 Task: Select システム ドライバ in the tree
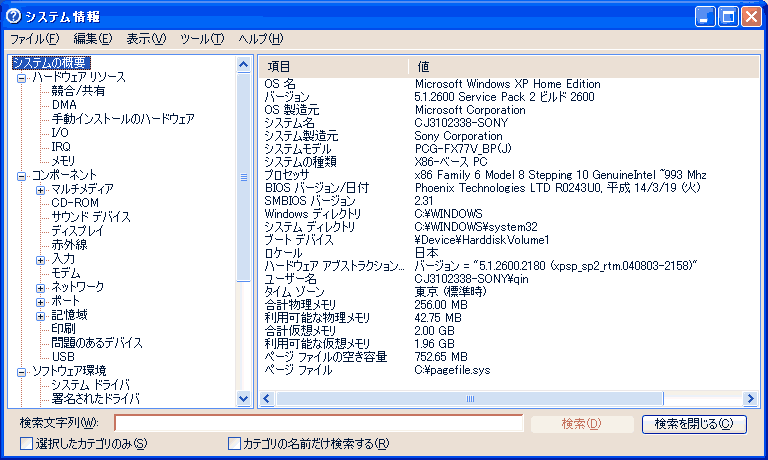tap(90, 385)
